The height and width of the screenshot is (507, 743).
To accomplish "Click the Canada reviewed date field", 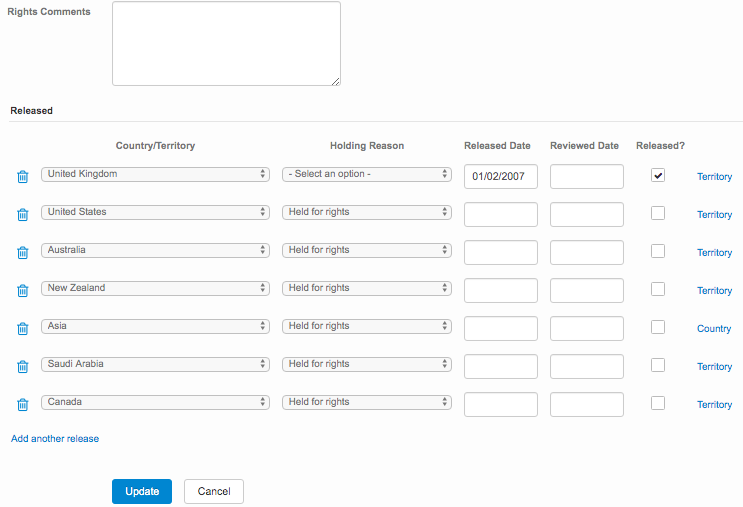I will coord(587,404).
